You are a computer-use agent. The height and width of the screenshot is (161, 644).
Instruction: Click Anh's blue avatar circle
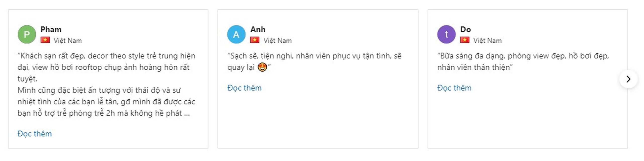pos(236,34)
